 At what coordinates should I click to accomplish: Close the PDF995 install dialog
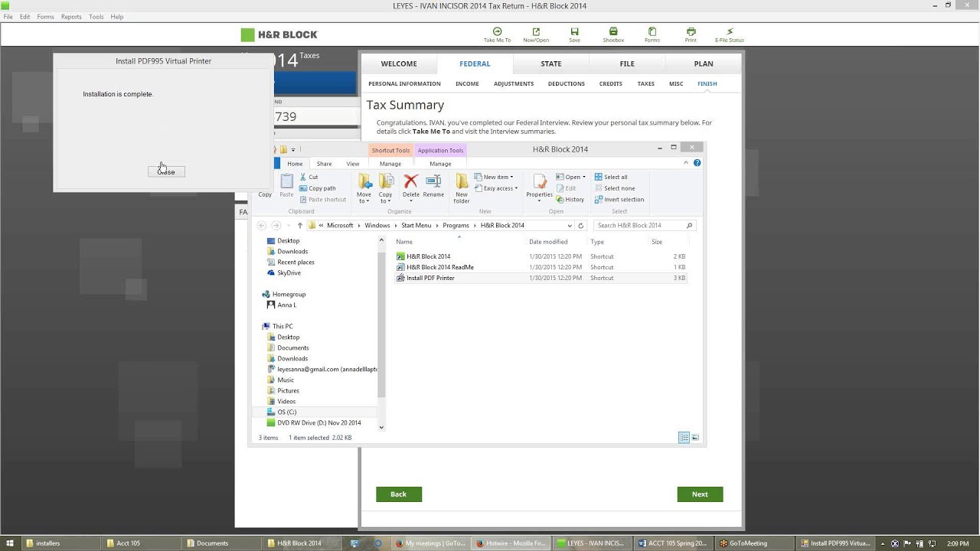point(166,171)
